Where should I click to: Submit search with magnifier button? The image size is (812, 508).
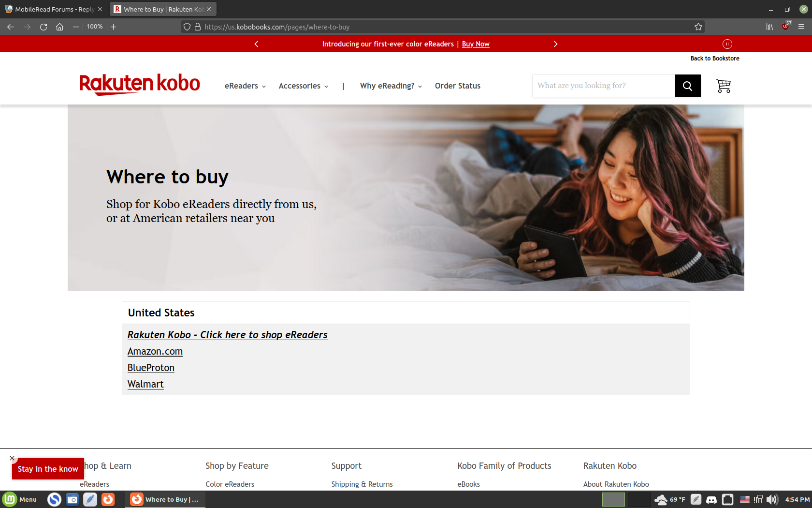coord(687,86)
